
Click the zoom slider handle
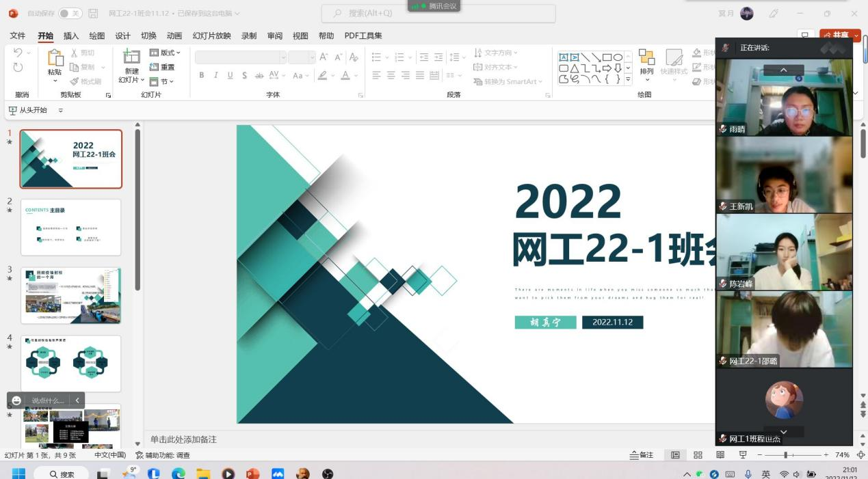tap(786, 455)
